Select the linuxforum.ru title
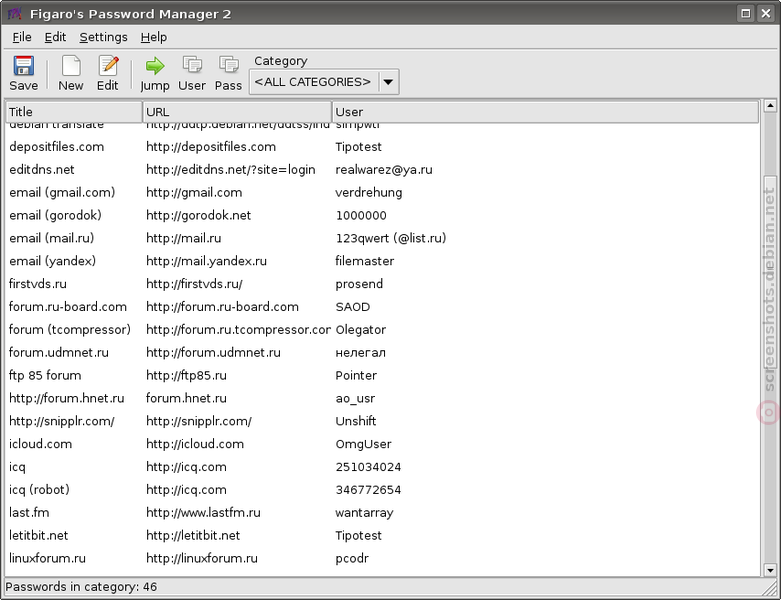 point(47,559)
